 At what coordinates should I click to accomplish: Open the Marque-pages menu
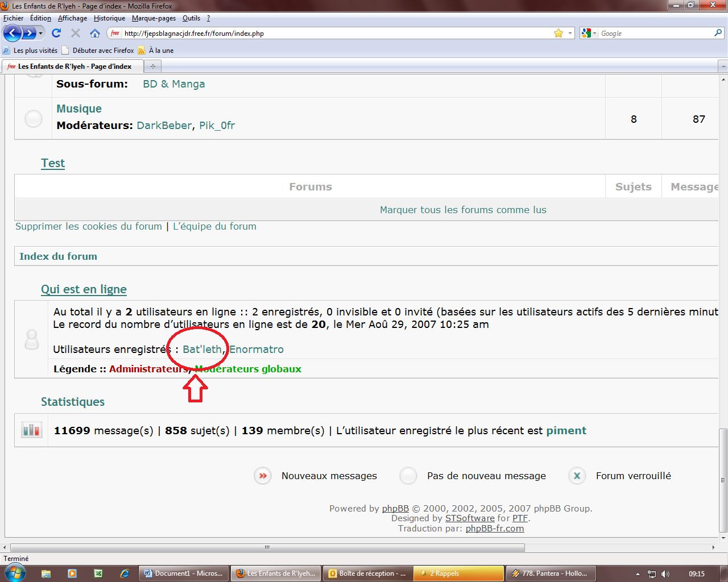(154, 18)
